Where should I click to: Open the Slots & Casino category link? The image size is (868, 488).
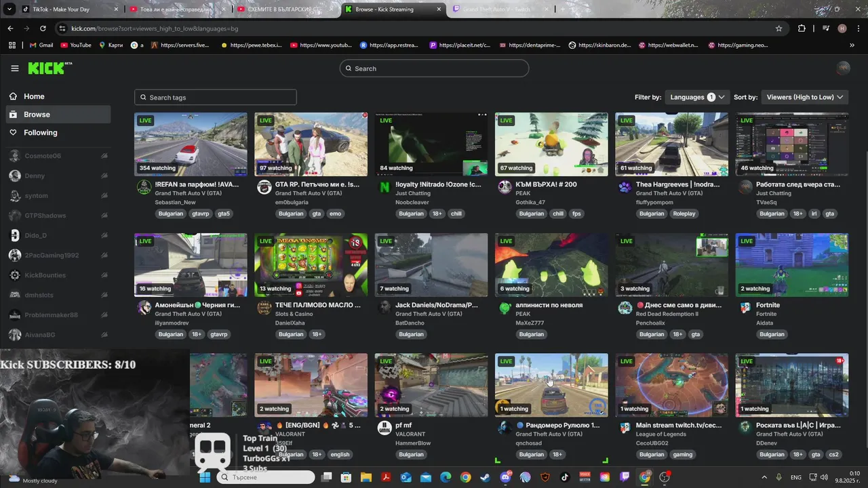pyautogui.click(x=294, y=314)
